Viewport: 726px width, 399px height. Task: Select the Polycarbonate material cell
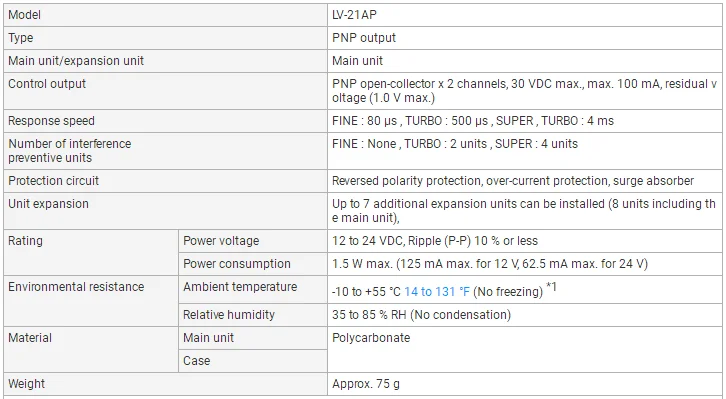click(x=525, y=349)
